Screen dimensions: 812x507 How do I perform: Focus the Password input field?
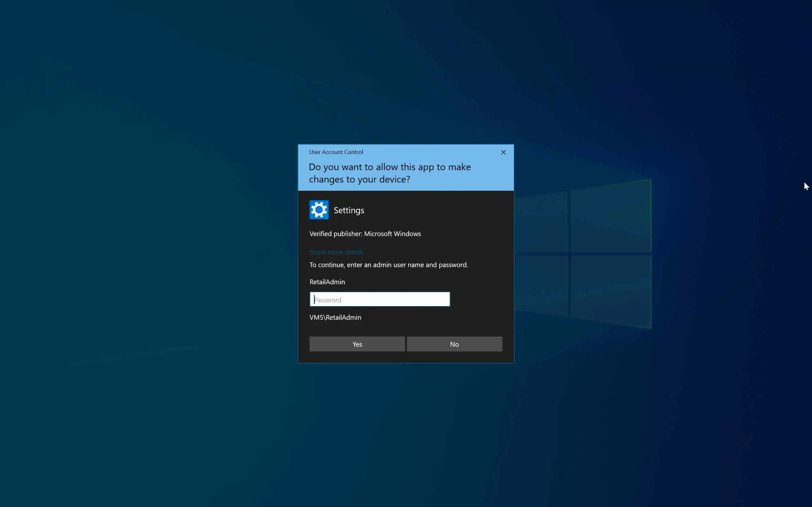[x=379, y=299]
